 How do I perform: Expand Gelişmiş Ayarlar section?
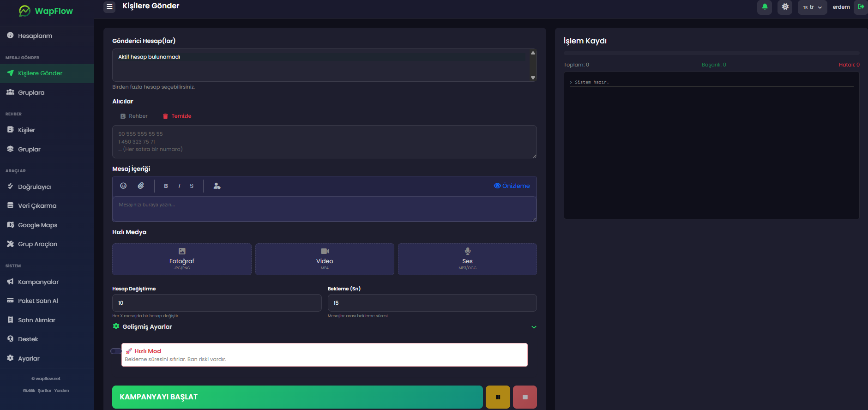[x=324, y=326]
